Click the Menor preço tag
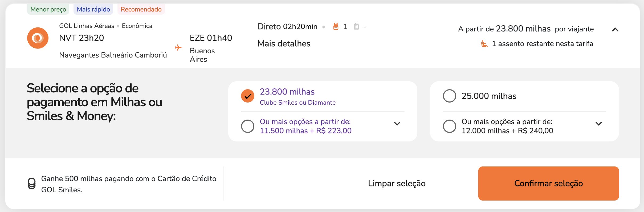Screen dimensions: 644x212 (48, 9)
